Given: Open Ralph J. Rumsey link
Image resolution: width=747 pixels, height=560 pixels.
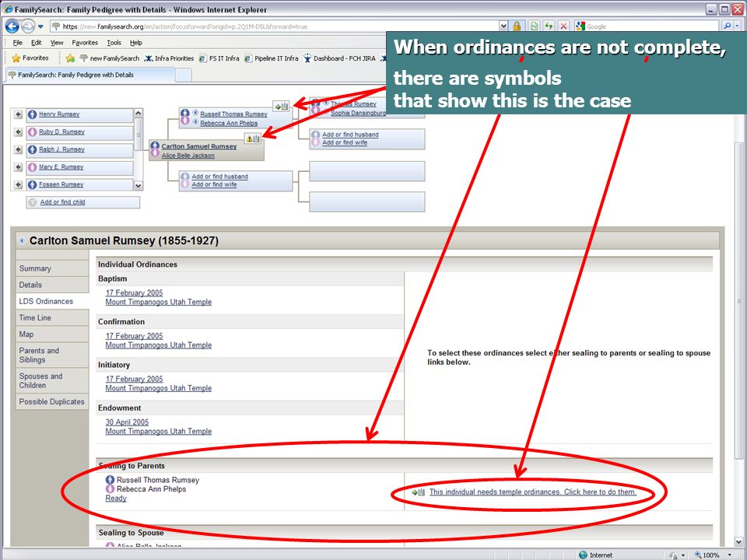Looking at the screenshot, I should (61, 149).
